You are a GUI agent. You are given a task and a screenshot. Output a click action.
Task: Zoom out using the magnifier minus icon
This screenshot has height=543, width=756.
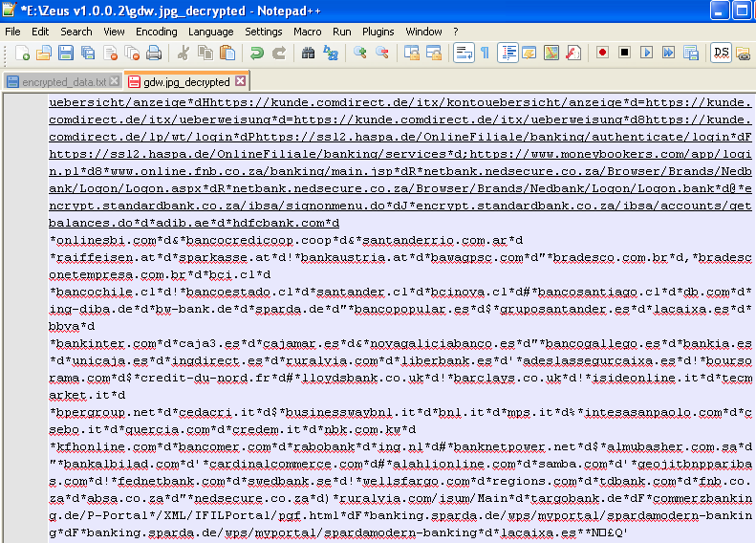pyautogui.click(x=382, y=53)
